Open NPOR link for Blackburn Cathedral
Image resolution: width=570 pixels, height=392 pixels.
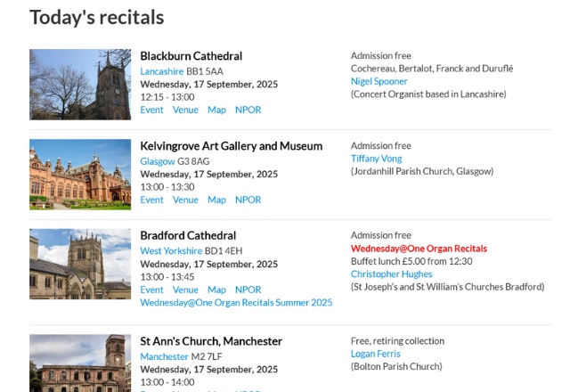point(248,110)
